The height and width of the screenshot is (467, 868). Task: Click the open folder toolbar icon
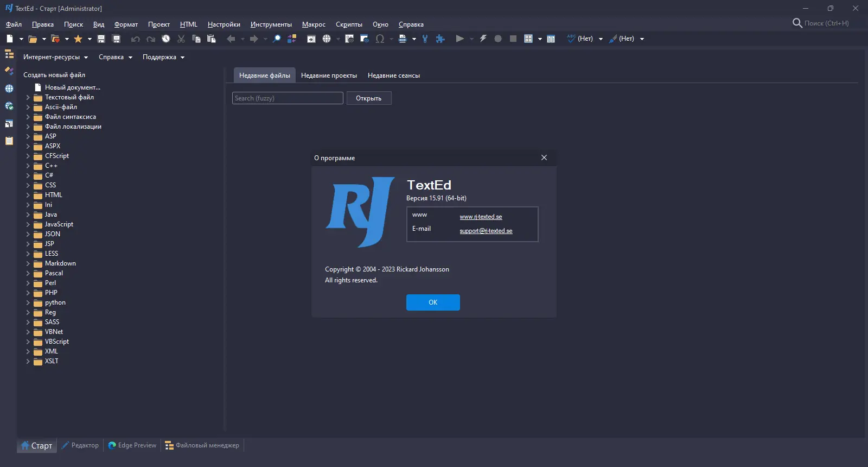coord(33,39)
